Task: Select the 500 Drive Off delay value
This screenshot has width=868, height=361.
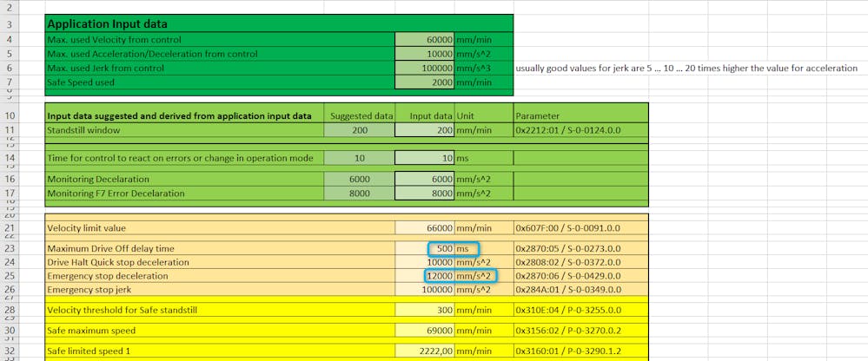Action: coord(425,249)
